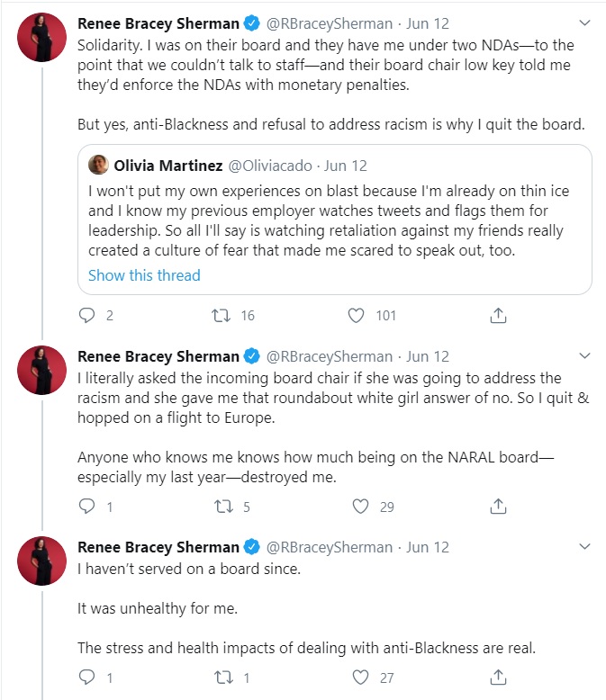Viewport: 606px width, 700px height.
Task: Like the first tweet with 101 likes
Action: click(357, 316)
